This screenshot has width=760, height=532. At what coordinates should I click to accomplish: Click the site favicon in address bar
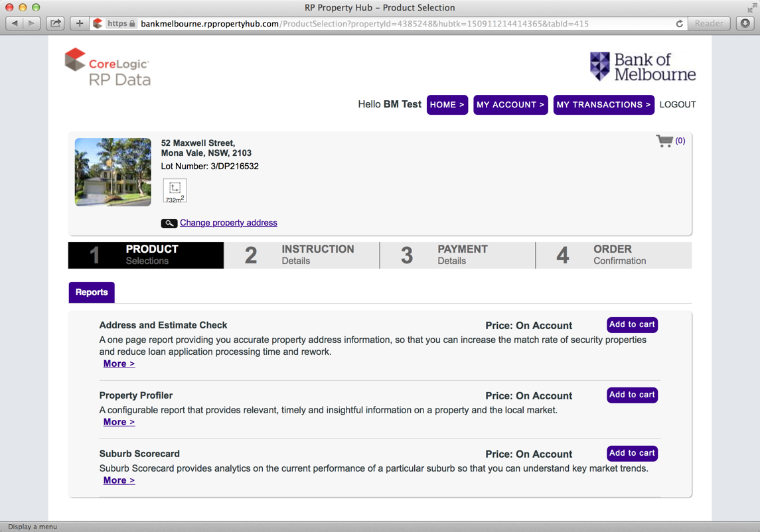(x=98, y=23)
